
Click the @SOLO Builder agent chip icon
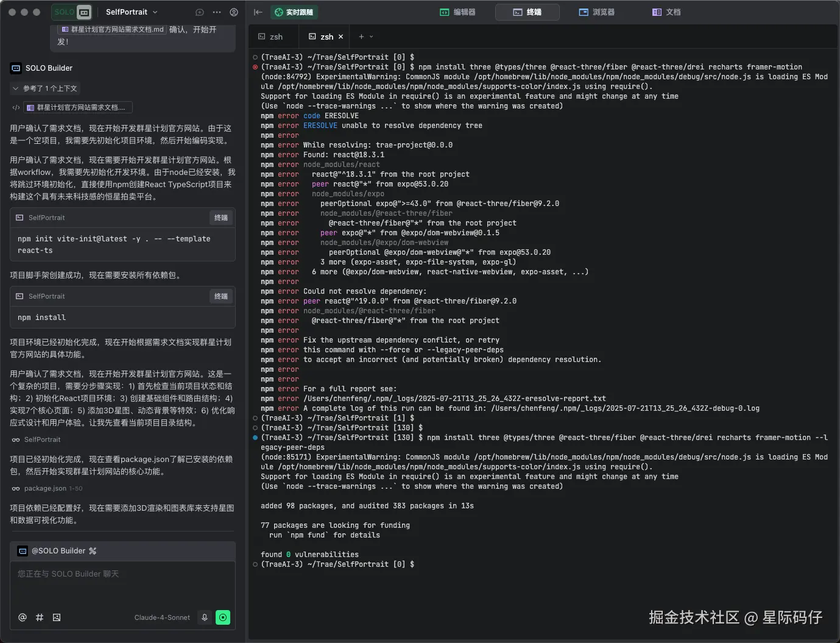click(x=23, y=551)
